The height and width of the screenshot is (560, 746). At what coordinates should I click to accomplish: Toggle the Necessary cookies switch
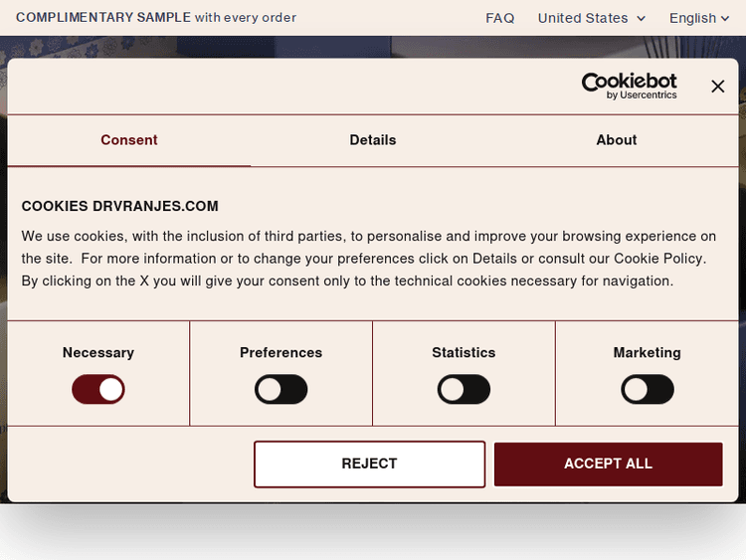pyautogui.click(x=98, y=389)
